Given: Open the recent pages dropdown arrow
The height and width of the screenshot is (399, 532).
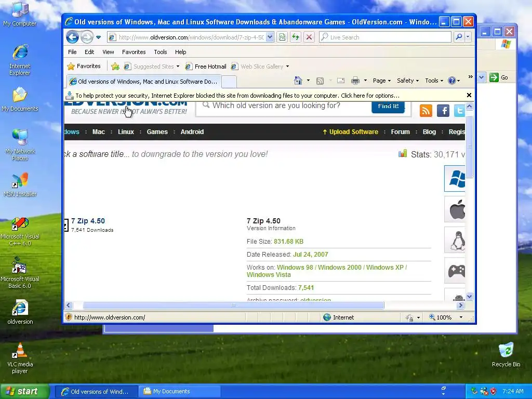Looking at the screenshot, I should click(x=98, y=37).
